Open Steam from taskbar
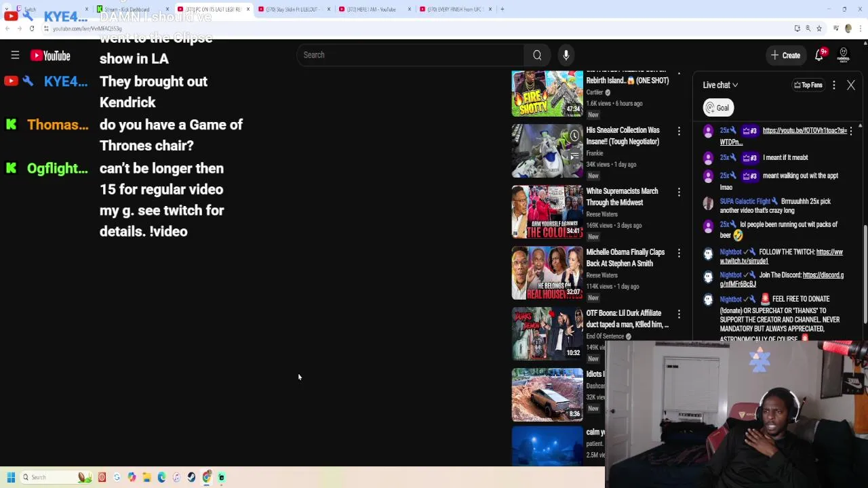The height and width of the screenshot is (488, 868). 191,477
